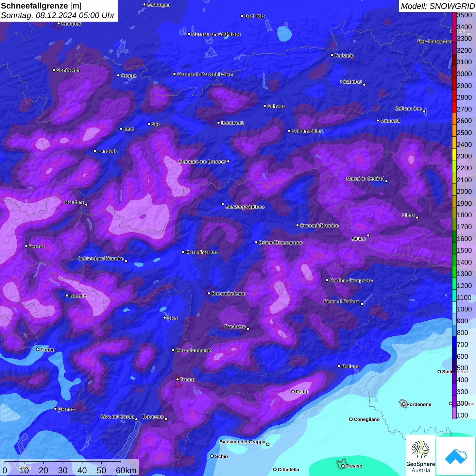
Task: Click the Innsbruck city marker
Action: point(219,123)
